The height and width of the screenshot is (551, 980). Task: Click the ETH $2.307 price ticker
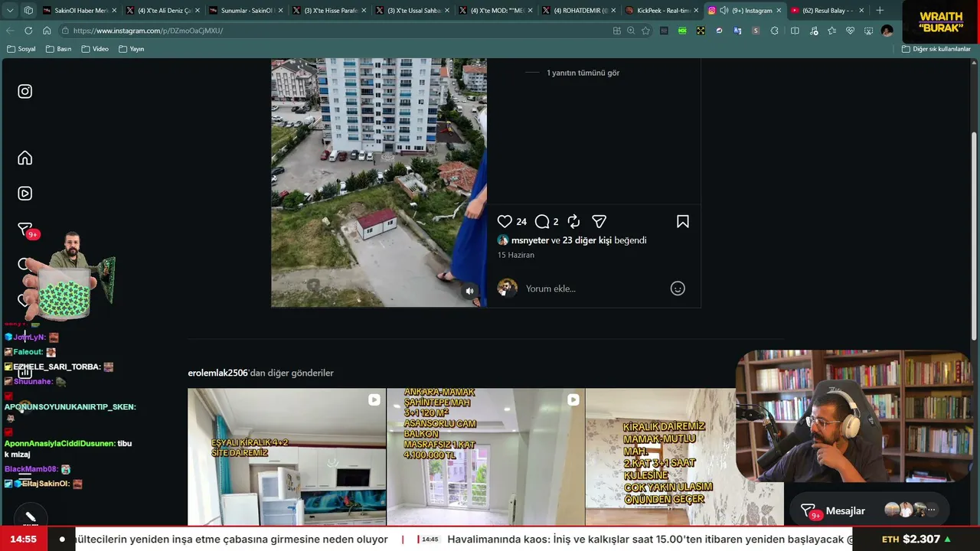click(x=916, y=539)
